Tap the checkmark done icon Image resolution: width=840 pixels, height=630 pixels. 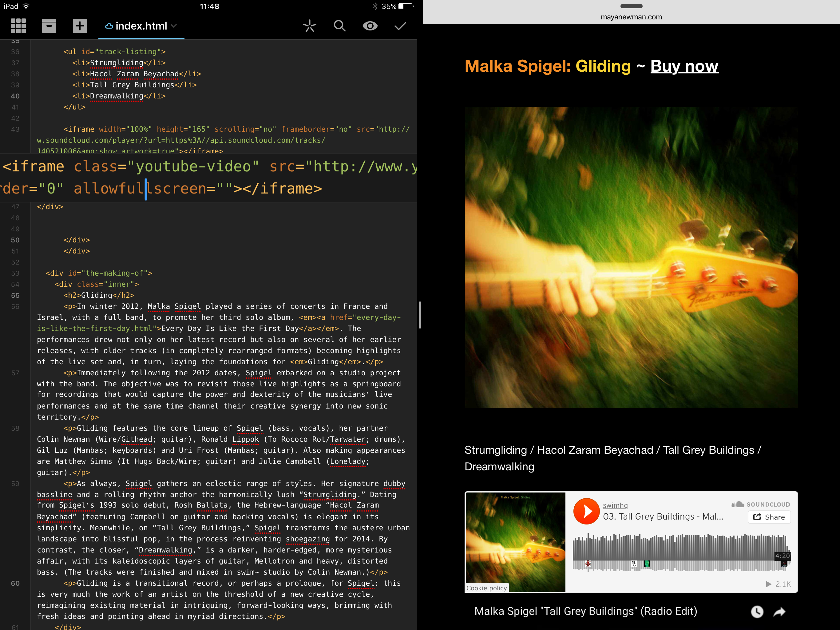[400, 26]
